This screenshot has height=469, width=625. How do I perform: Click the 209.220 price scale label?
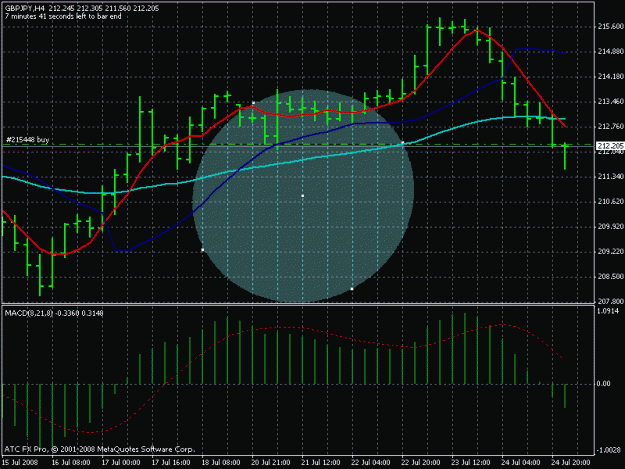pos(610,251)
